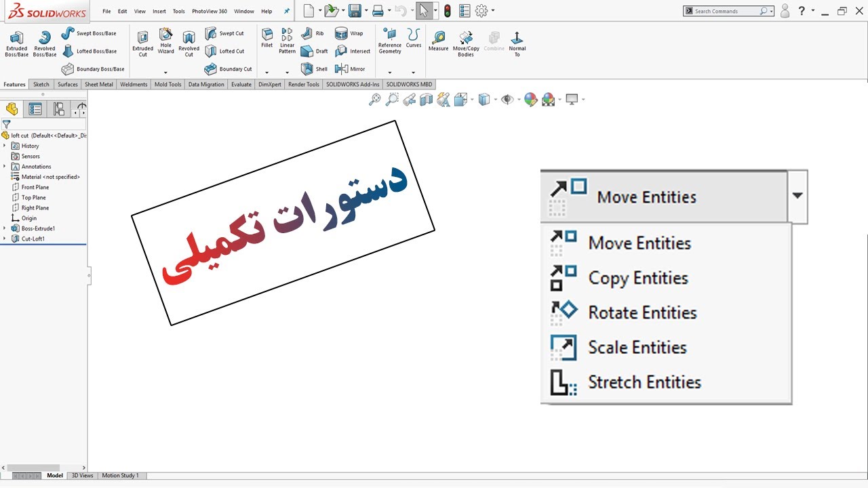
Task: Select the Extruded Boss/Base tool
Action: (x=16, y=43)
